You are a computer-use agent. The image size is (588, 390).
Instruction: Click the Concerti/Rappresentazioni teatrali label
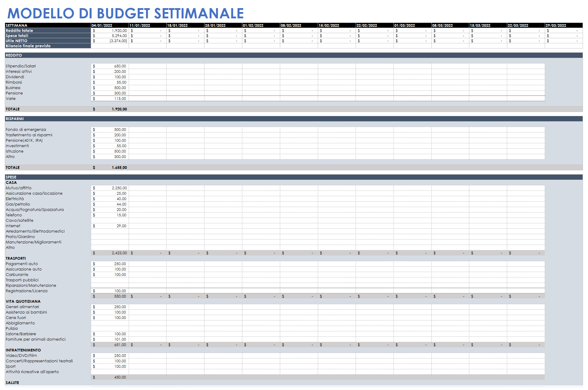(x=39, y=361)
